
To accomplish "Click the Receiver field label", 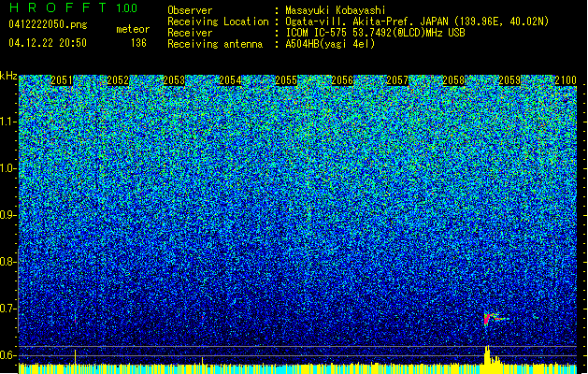I will pos(190,33).
